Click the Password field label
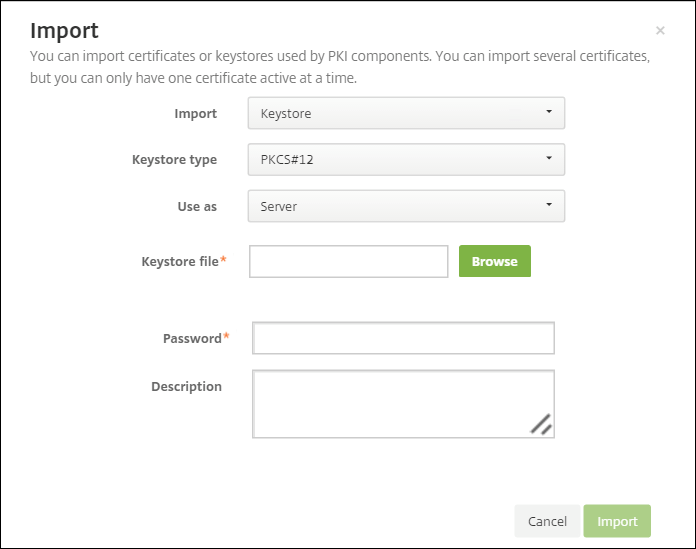 191,338
